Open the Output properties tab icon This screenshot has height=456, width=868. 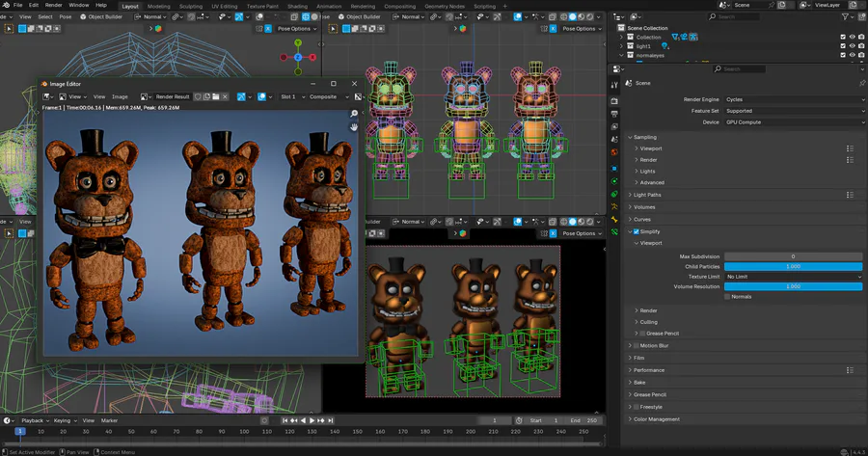tap(614, 114)
